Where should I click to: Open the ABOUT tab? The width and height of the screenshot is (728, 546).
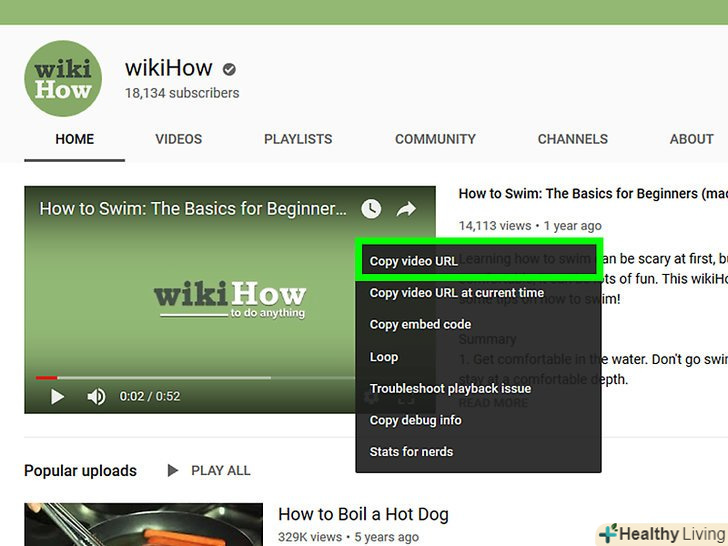tap(691, 139)
